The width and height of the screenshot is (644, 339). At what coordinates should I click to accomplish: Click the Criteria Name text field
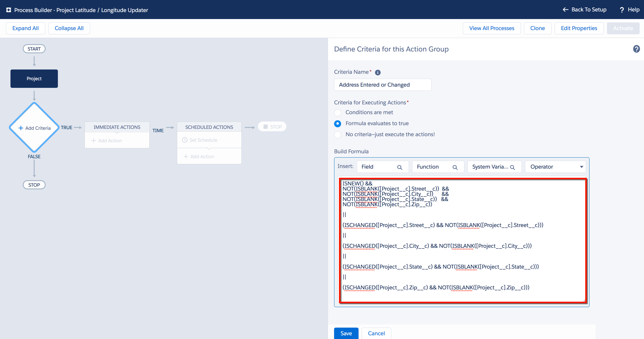coord(382,85)
